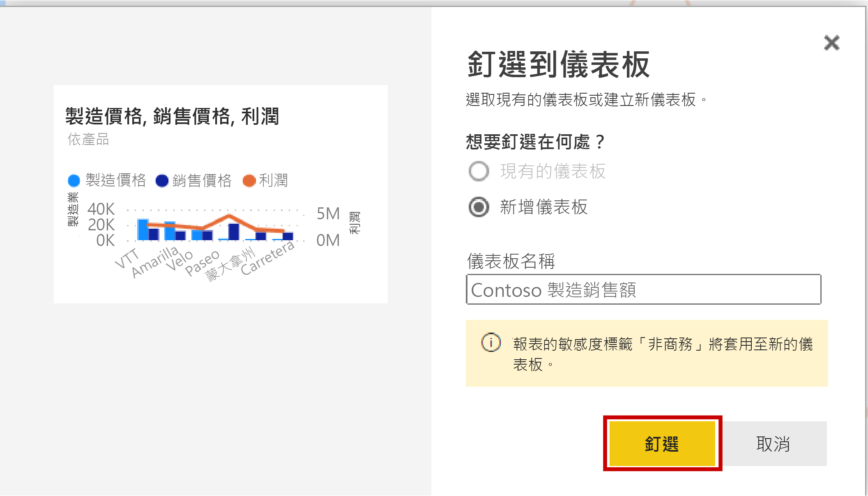
Task: Click the 取消 cancel button
Action: tap(772, 444)
